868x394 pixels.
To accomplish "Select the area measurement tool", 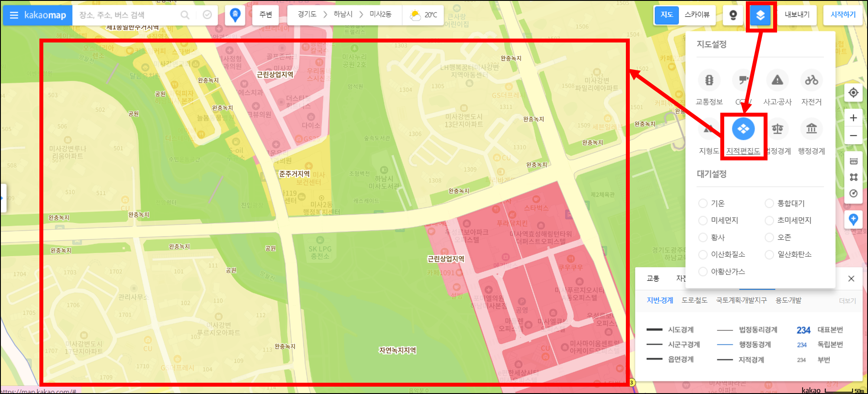I will pyautogui.click(x=853, y=177).
